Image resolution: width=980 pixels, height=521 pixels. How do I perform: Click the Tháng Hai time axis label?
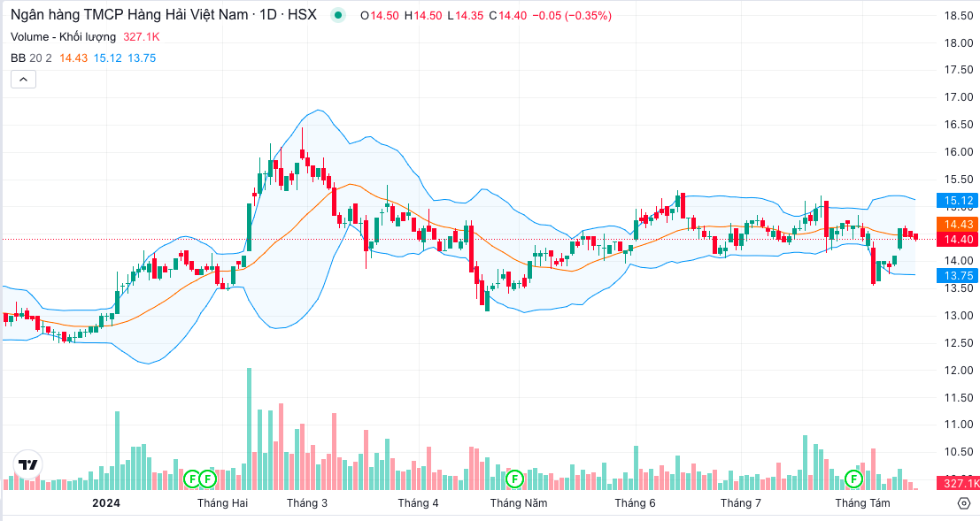[222, 503]
